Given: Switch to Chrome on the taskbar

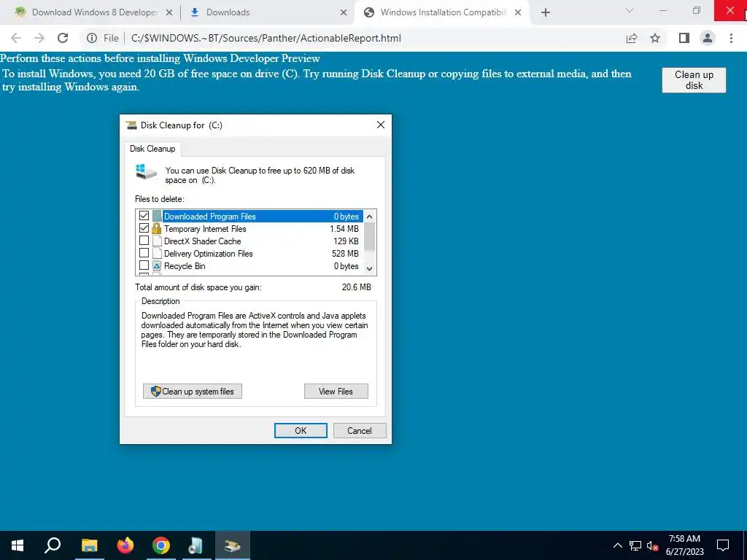Looking at the screenshot, I should click(x=161, y=545).
